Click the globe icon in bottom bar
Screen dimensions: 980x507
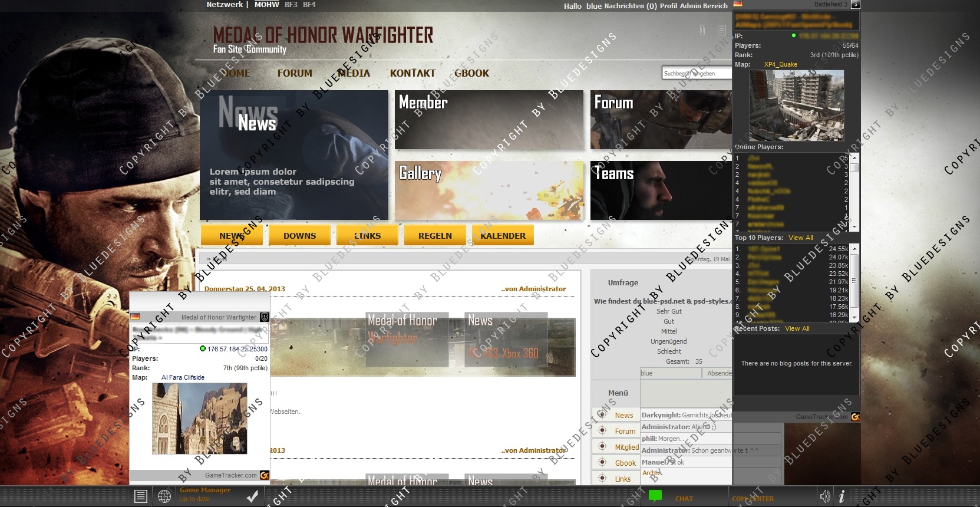point(164,496)
